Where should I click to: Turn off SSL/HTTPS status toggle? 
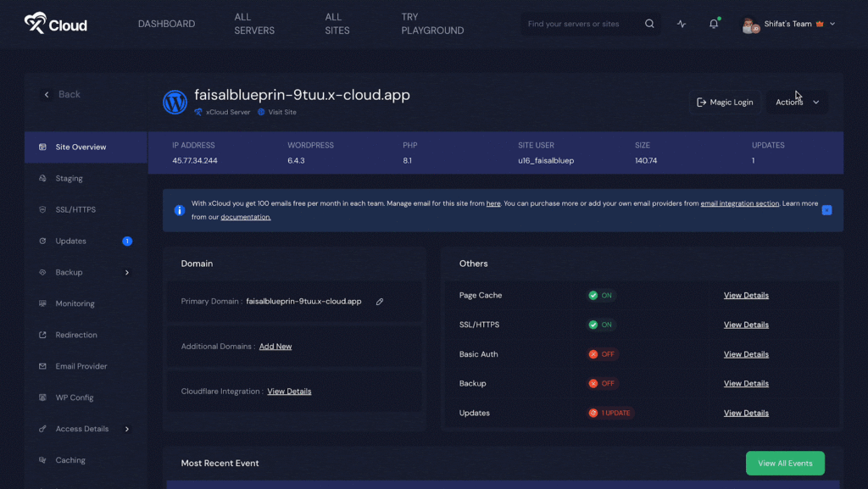coord(599,325)
